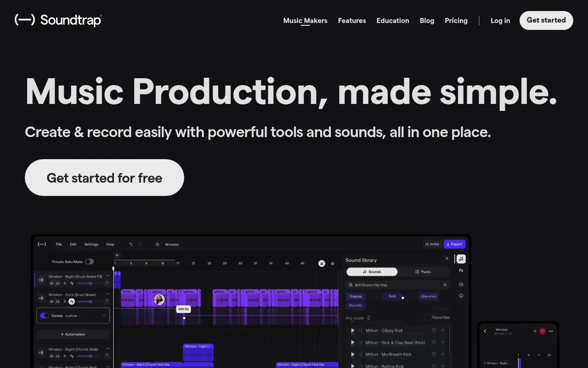
Task: Click the redo arrow icon
Action: [140, 244]
